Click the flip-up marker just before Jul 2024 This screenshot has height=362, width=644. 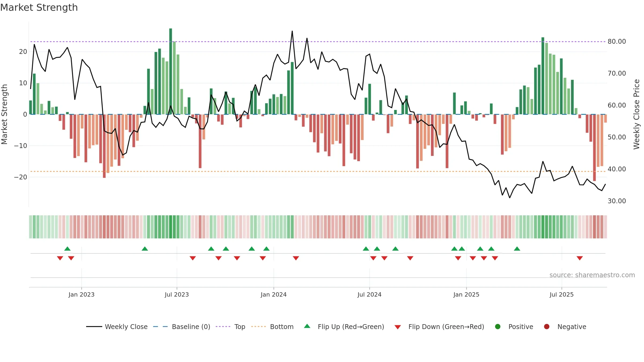click(366, 249)
